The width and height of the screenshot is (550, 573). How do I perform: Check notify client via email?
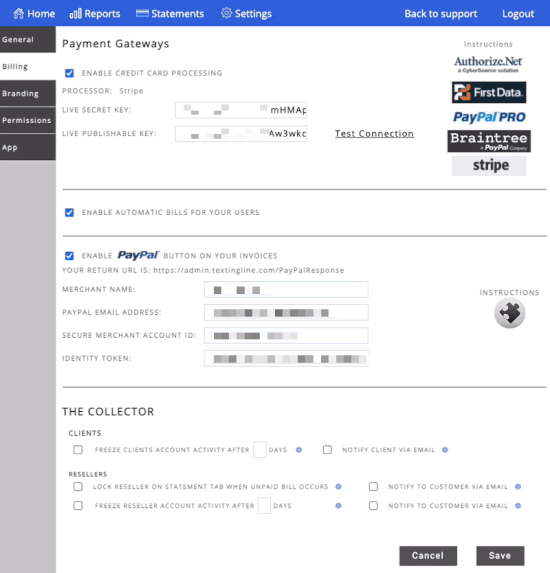[327, 449]
